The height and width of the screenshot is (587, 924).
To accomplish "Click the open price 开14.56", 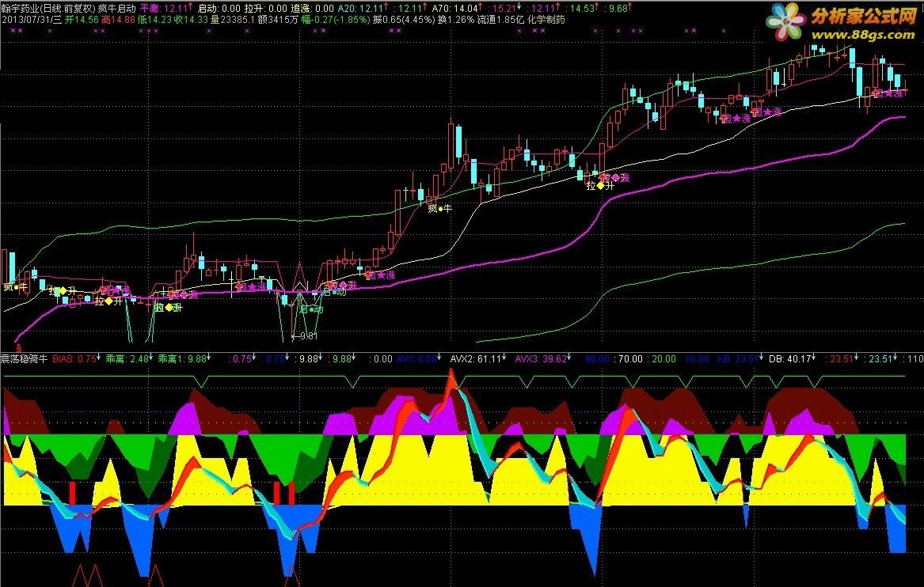I will pos(82,20).
